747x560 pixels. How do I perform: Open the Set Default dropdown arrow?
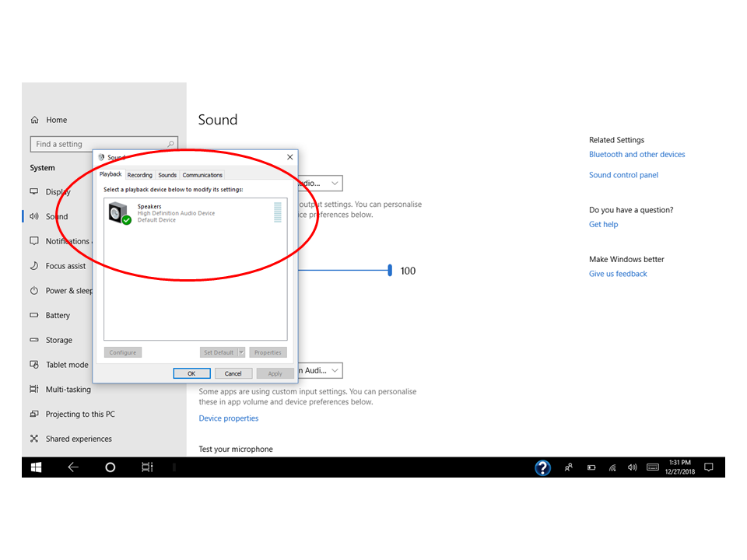[241, 352]
